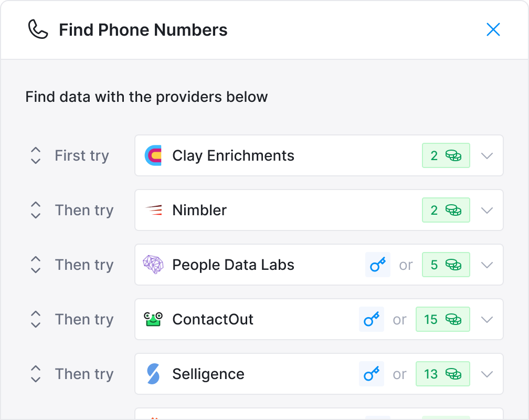Open the Nimbler dropdown options
Viewport: 529px width, 420px height.
tap(487, 210)
